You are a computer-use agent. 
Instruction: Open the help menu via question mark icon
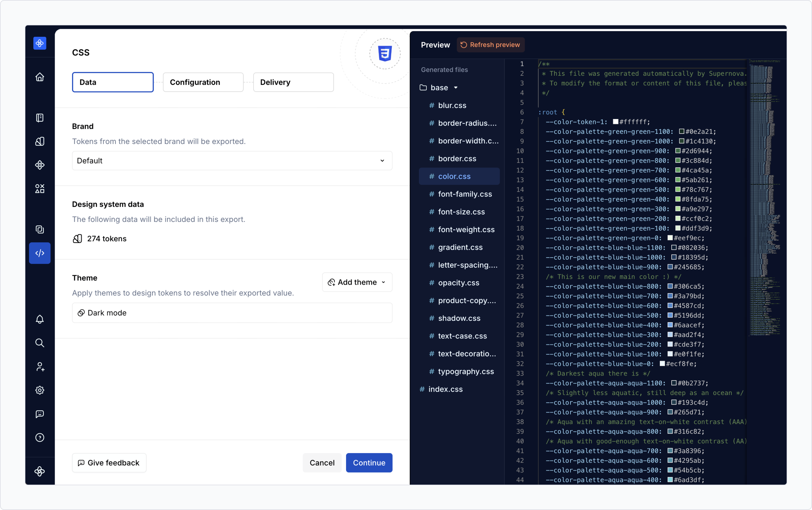[40, 438]
